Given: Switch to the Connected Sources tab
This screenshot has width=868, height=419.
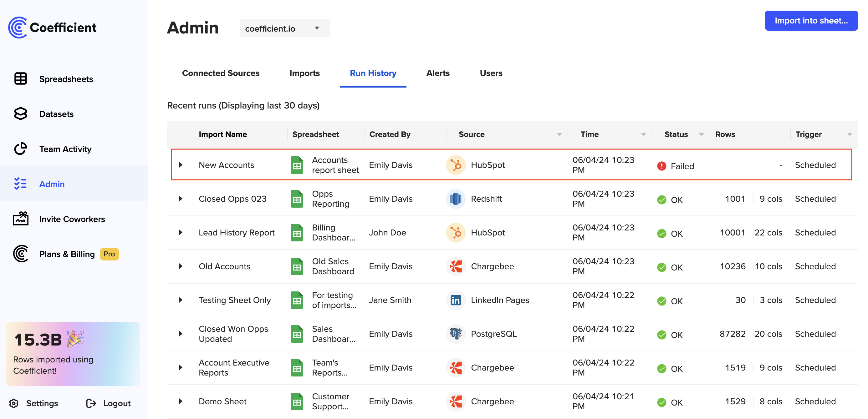Looking at the screenshot, I should click(221, 73).
